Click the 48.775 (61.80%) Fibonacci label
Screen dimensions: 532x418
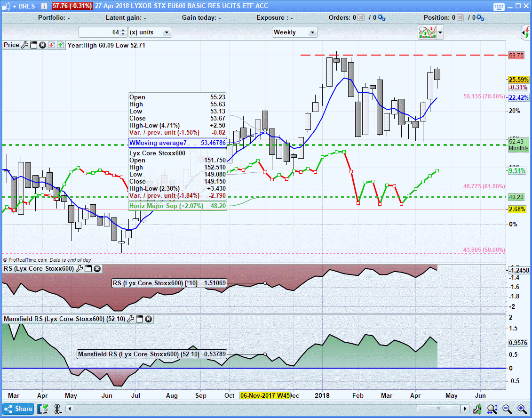(x=484, y=186)
